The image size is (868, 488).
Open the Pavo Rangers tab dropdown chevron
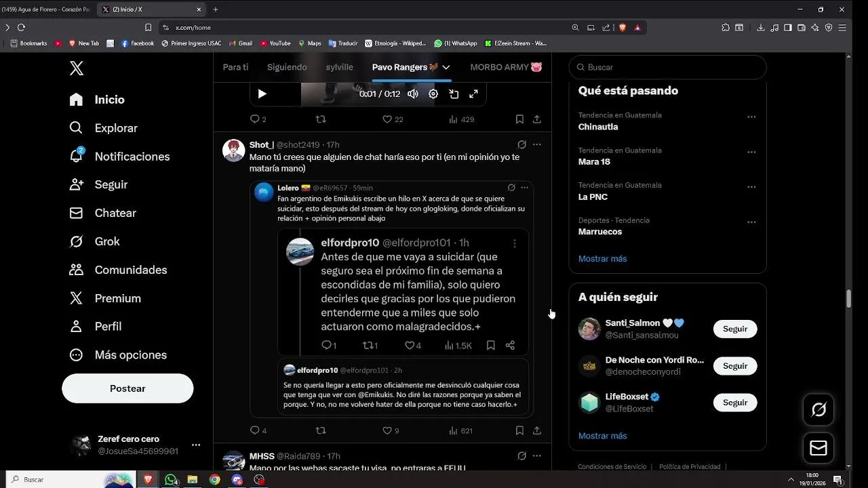tap(446, 67)
